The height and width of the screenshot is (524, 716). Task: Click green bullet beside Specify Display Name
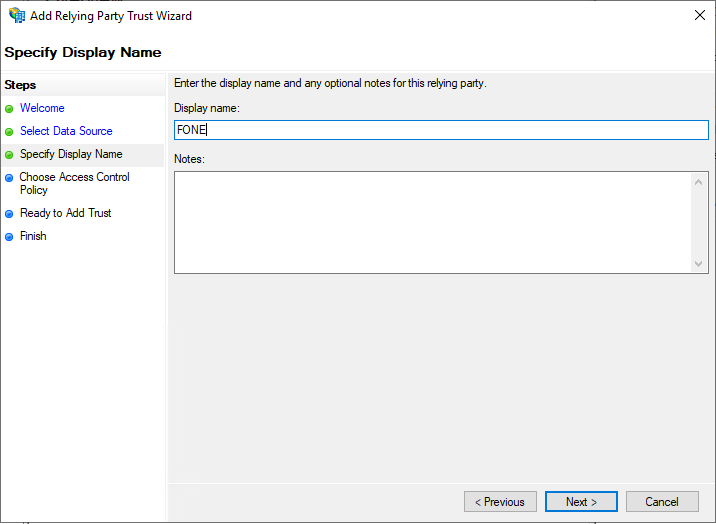tap(9, 155)
